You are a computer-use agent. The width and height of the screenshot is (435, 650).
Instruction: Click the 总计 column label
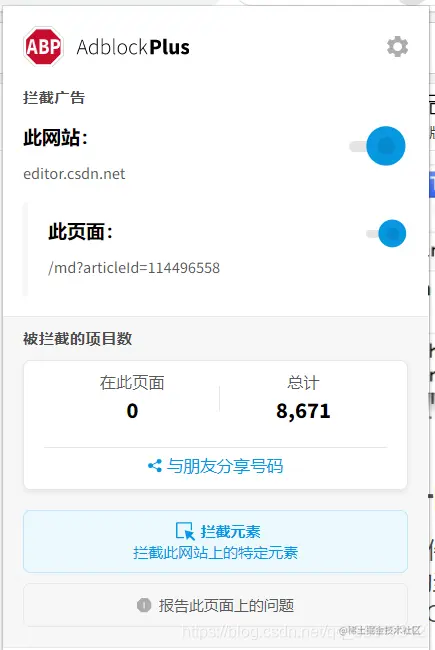click(303, 382)
